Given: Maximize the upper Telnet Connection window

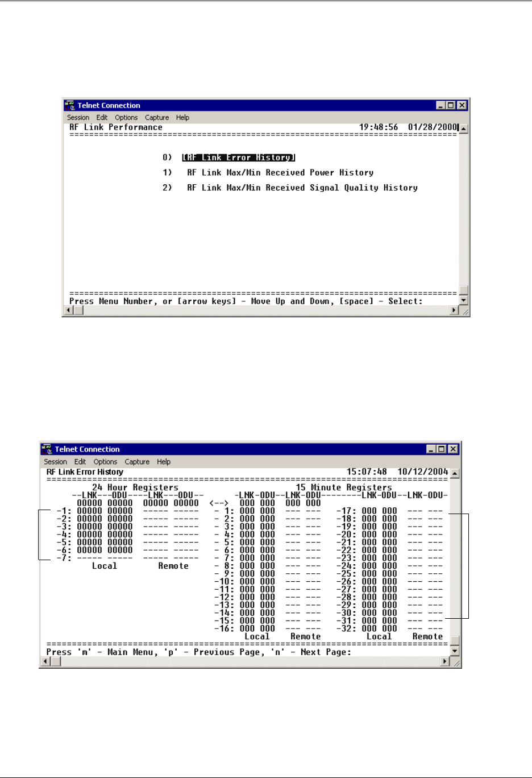Looking at the screenshot, I should 451,105.
